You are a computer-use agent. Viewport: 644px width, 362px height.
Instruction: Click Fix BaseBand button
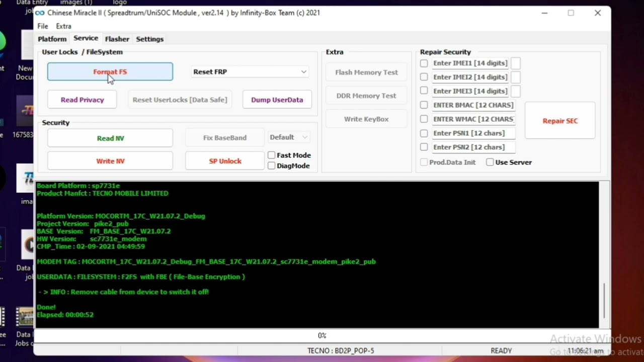tap(225, 137)
